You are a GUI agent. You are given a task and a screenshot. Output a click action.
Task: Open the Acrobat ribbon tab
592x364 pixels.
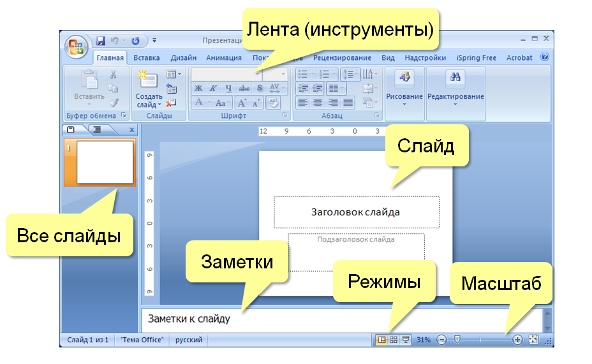pos(519,58)
